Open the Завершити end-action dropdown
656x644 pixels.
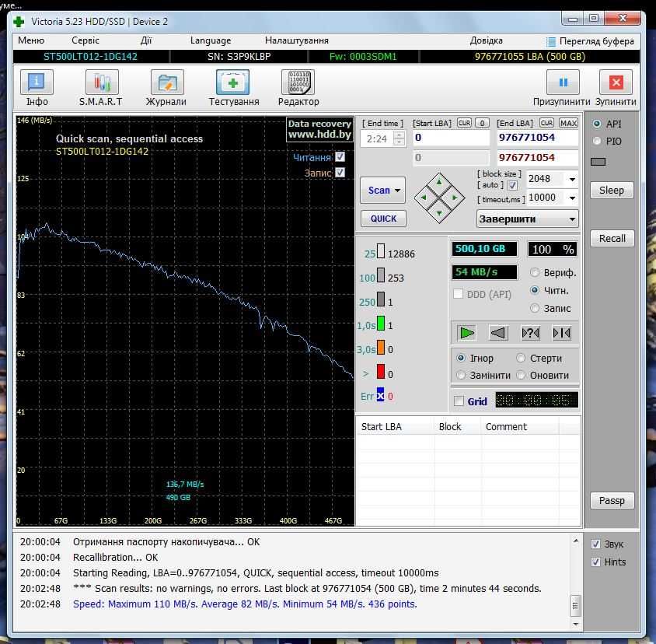pos(527,219)
